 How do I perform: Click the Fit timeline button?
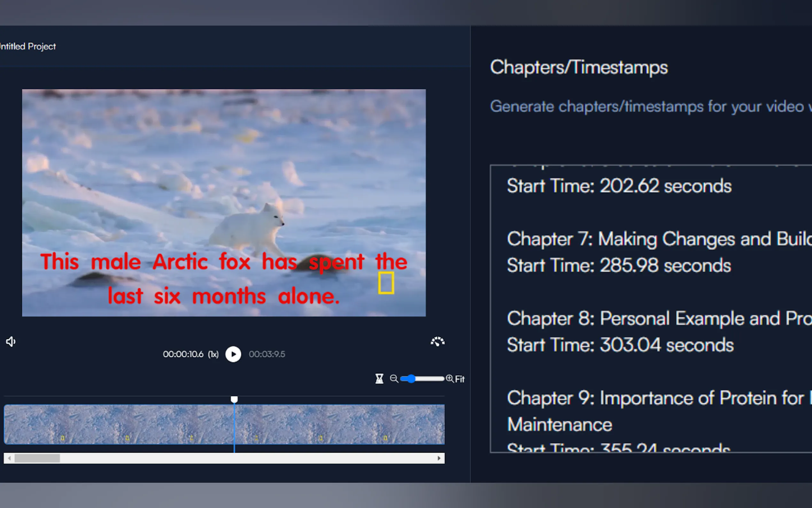click(x=460, y=379)
